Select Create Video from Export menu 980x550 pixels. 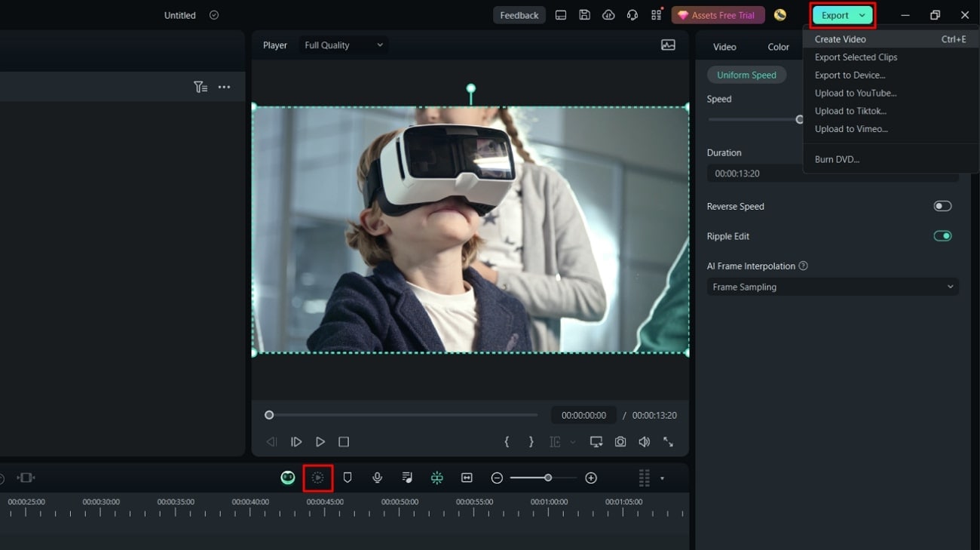(x=891, y=39)
